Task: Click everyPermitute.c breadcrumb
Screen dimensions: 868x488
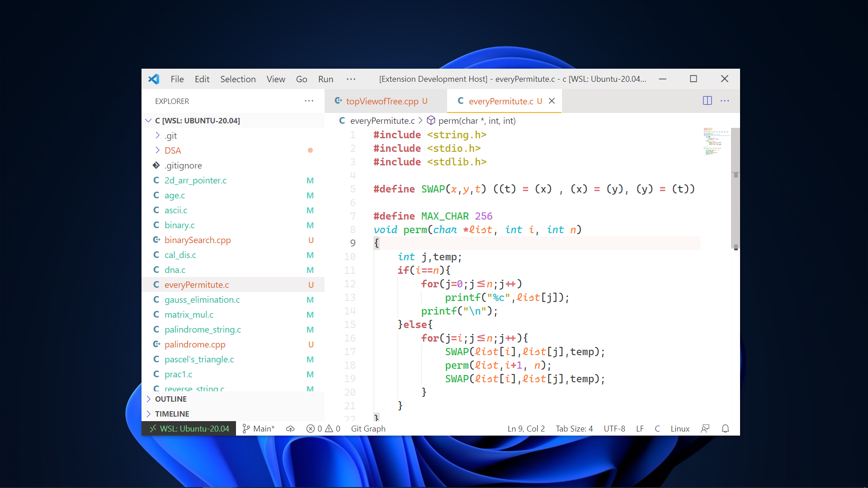Action: [382, 121]
